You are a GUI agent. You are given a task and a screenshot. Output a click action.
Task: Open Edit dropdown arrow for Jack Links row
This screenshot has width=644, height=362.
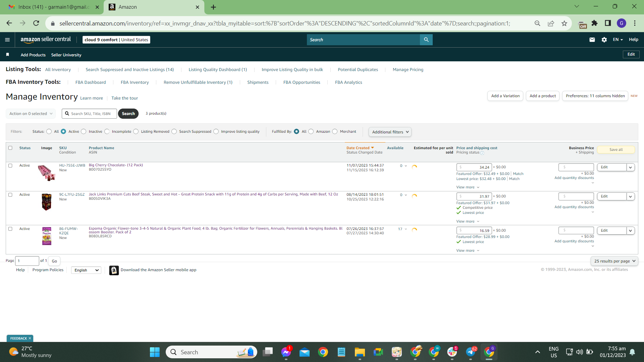click(x=631, y=196)
